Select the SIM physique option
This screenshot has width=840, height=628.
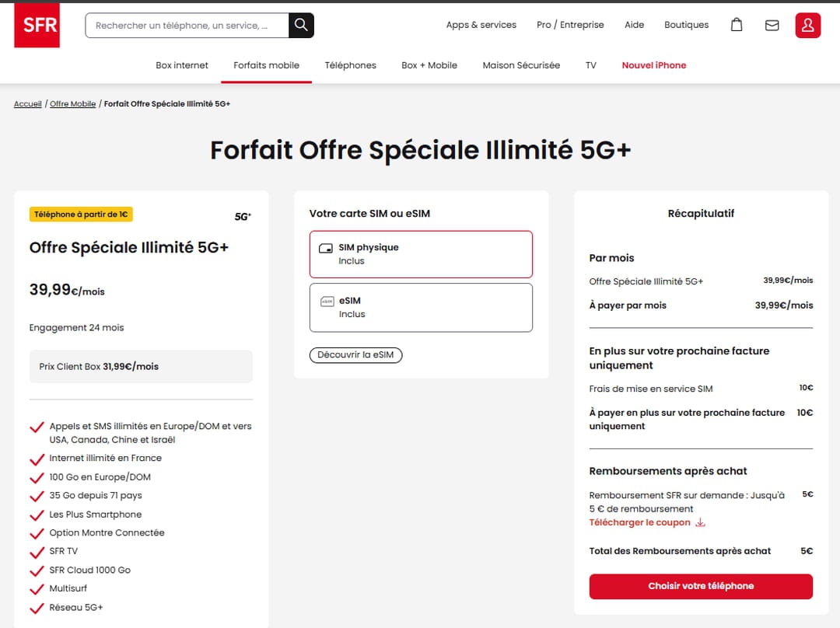421,254
